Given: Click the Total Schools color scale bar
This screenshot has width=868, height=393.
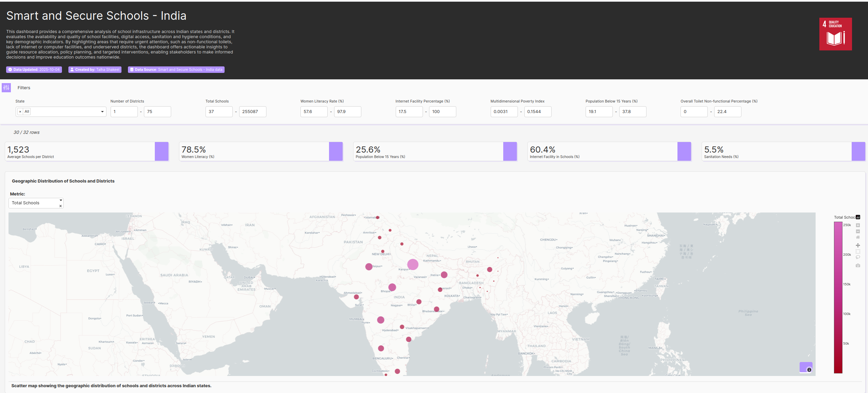Looking at the screenshot, I should click(x=838, y=297).
